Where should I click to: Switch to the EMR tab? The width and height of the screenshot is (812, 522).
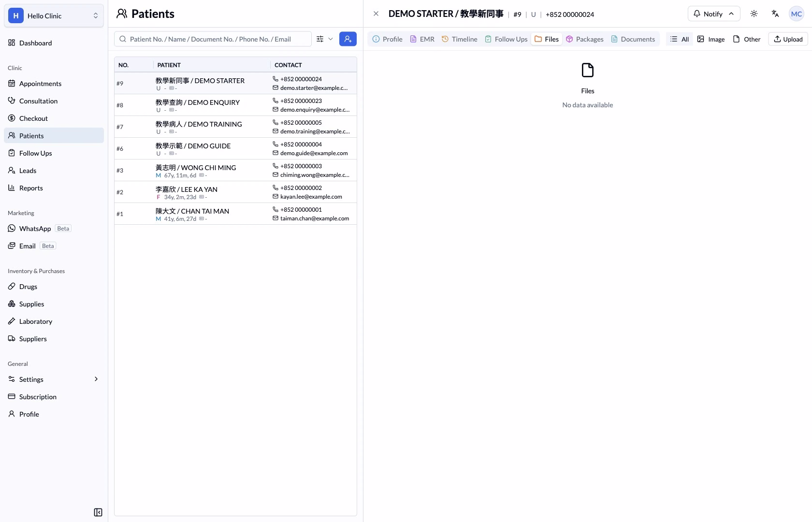[x=422, y=39]
